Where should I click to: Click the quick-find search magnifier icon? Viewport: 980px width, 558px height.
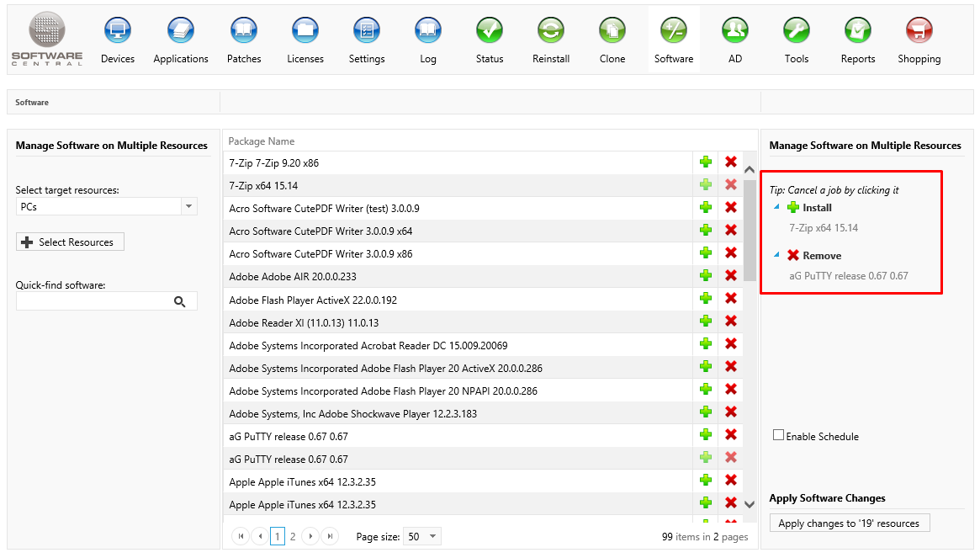click(179, 301)
